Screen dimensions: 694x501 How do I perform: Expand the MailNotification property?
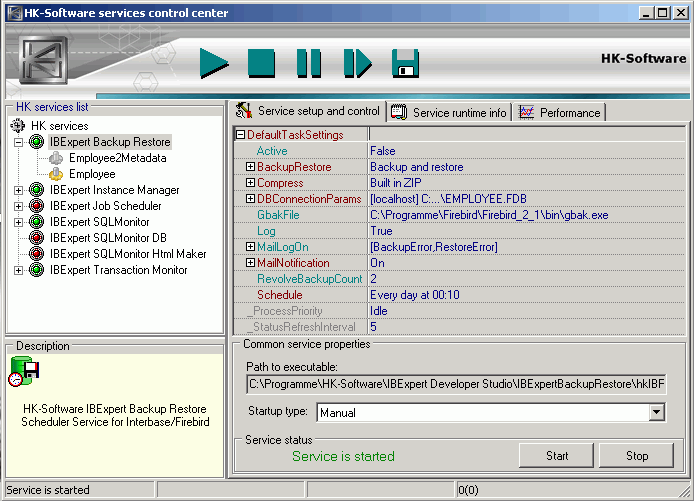[251, 262]
